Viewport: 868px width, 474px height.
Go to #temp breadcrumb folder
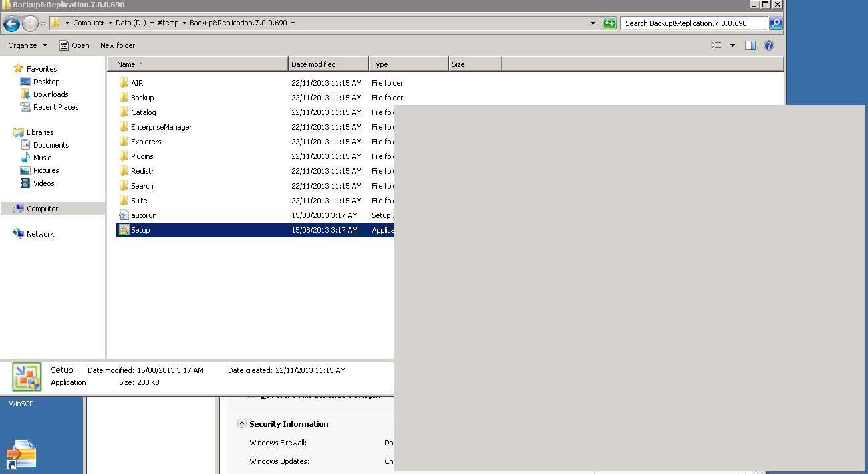click(x=168, y=23)
